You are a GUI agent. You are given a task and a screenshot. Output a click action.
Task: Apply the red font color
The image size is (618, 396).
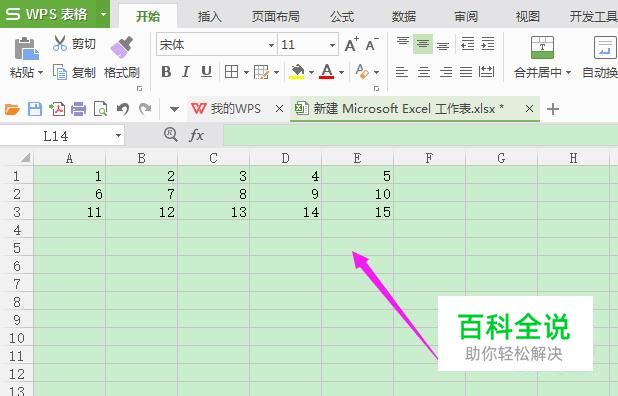[x=327, y=72]
